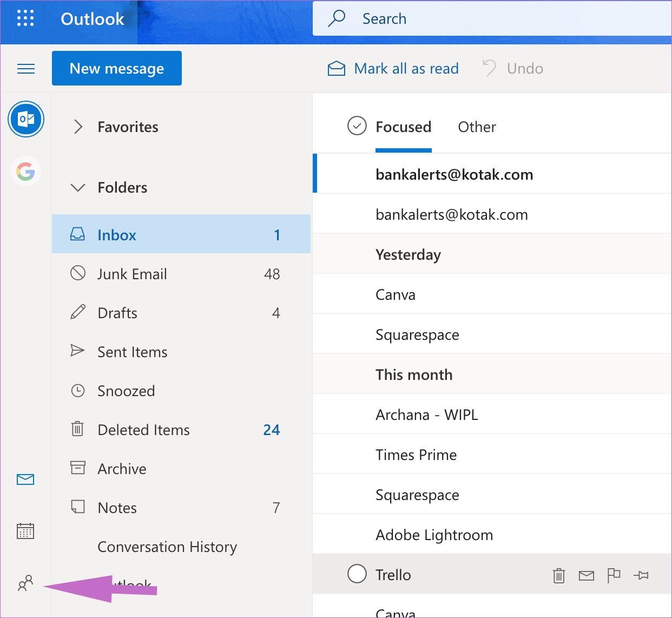Open the Notes folder

(181, 508)
